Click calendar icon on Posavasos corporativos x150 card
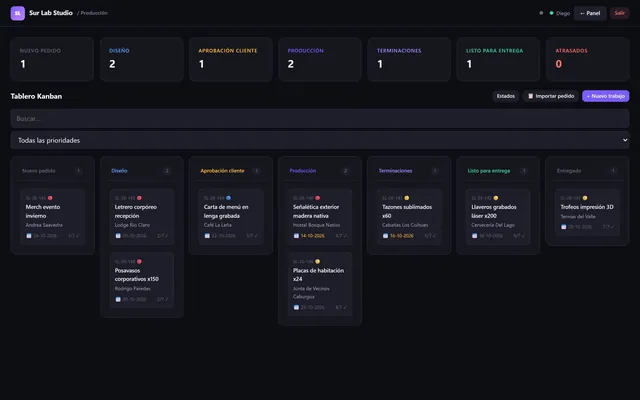Screen dimensions: 640x400 click(x=118, y=299)
